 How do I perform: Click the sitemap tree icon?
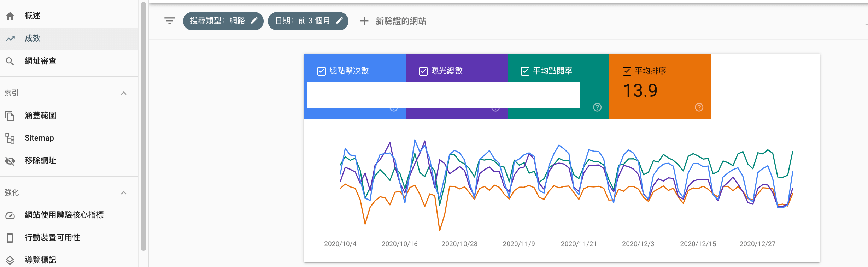10,138
